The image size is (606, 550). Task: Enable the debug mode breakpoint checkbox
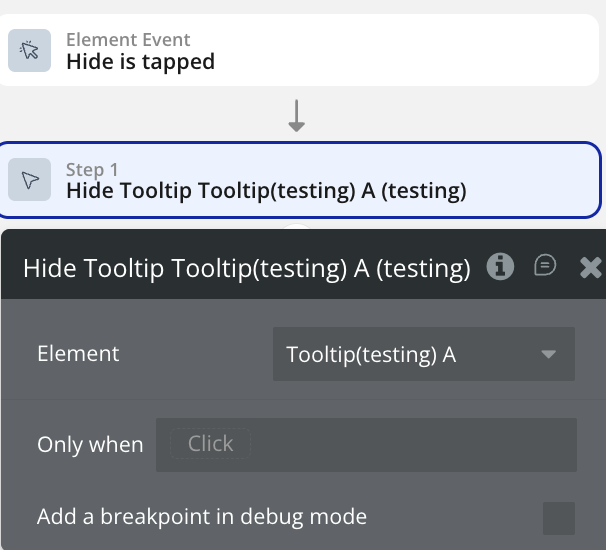click(x=558, y=518)
